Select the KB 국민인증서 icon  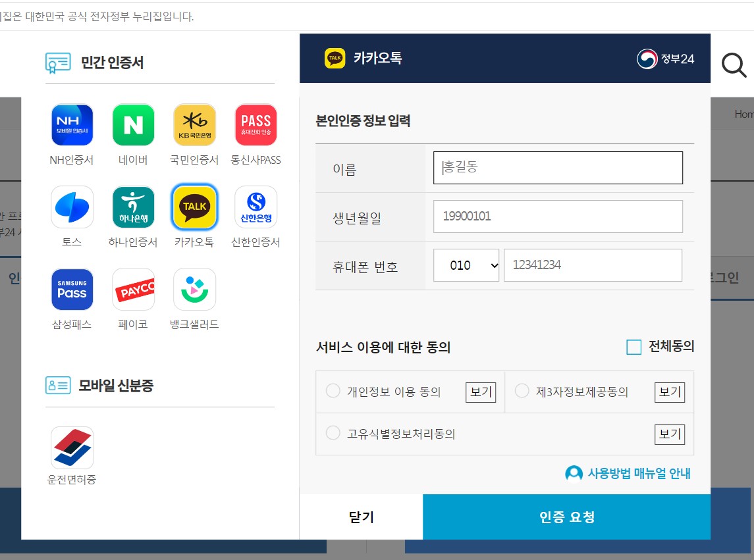(x=194, y=124)
